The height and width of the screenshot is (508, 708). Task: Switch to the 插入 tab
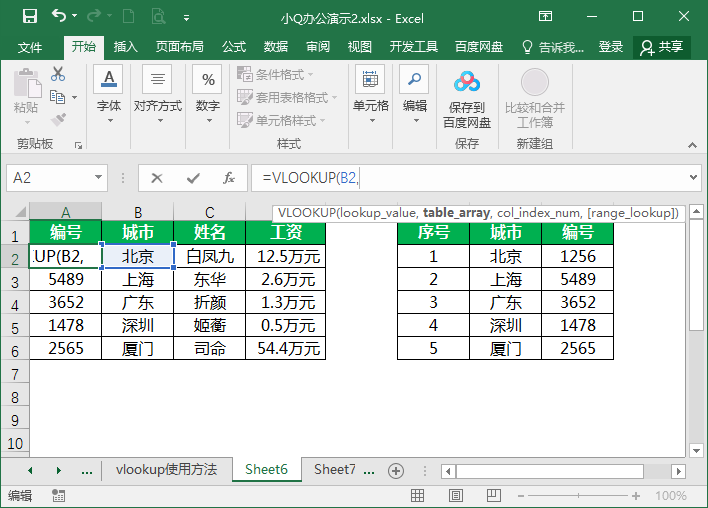tap(126, 47)
